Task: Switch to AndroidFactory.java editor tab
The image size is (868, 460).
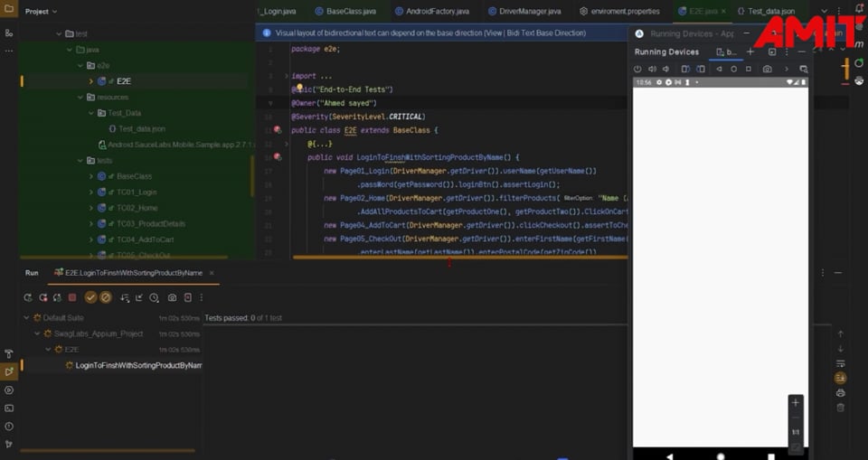Action: 432,11
